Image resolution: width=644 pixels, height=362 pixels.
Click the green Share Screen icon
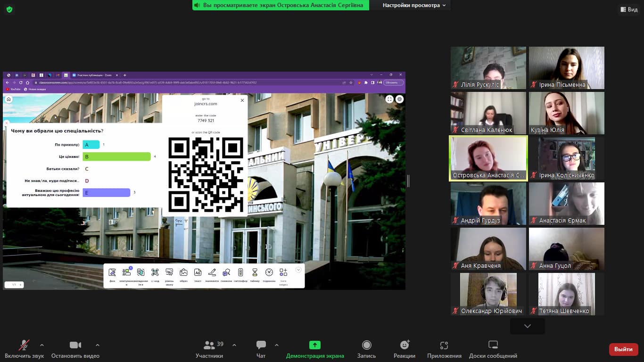coord(314,345)
